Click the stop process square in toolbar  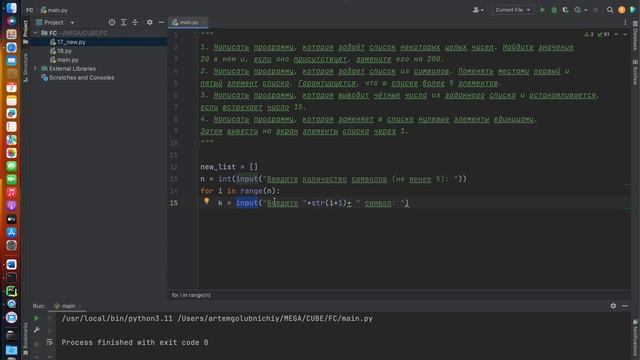[596, 10]
